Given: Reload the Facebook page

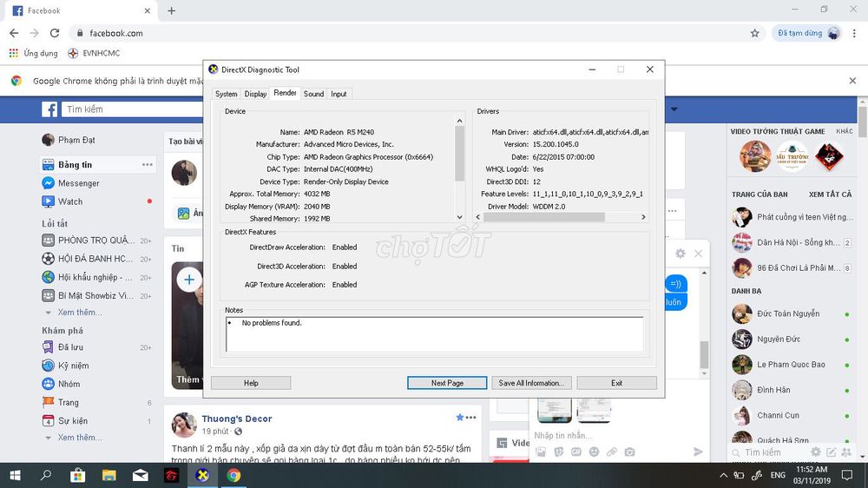Looking at the screenshot, I should [54, 33].
